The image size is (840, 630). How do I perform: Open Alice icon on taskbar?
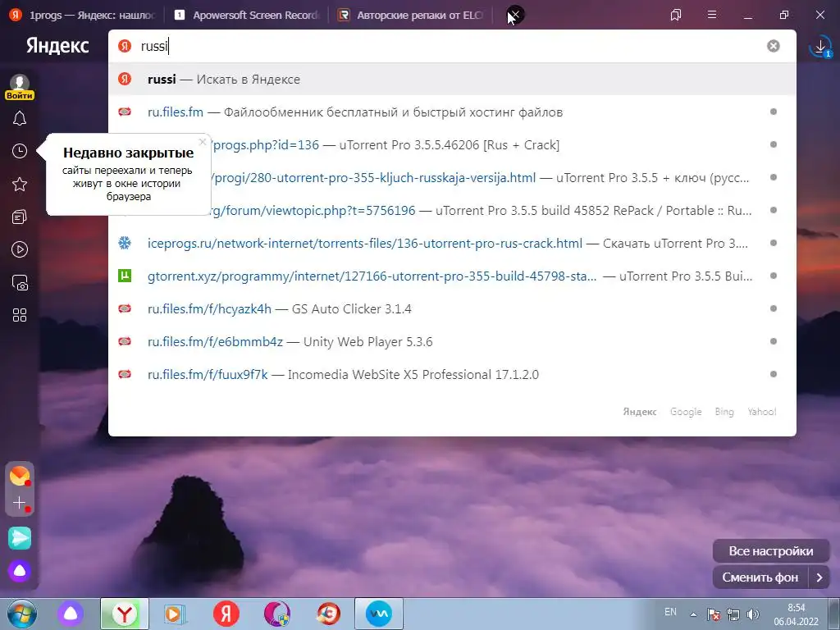click(x=71, y=614)
